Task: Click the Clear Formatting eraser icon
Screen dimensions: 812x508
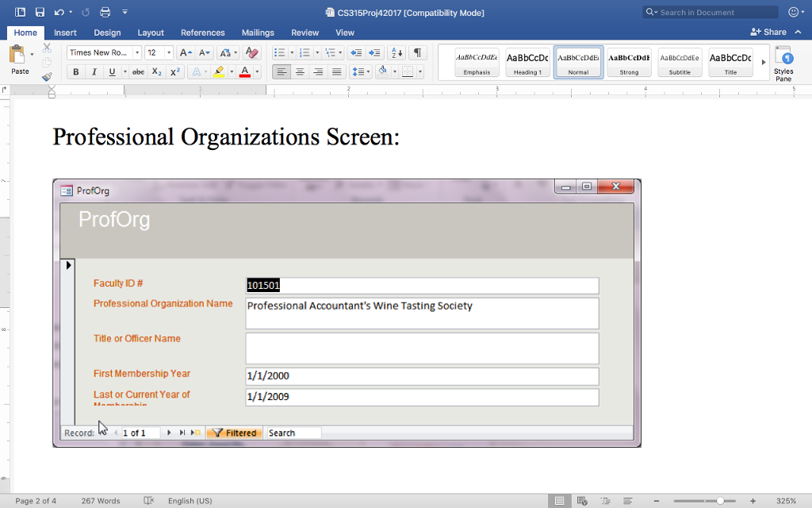Action: tap(252, 52)
